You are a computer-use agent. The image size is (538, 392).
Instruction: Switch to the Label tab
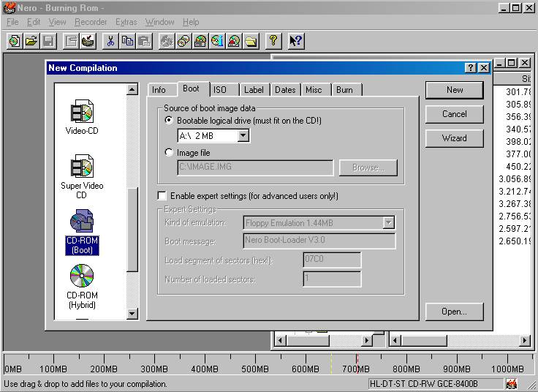click(x=254, y=90)
